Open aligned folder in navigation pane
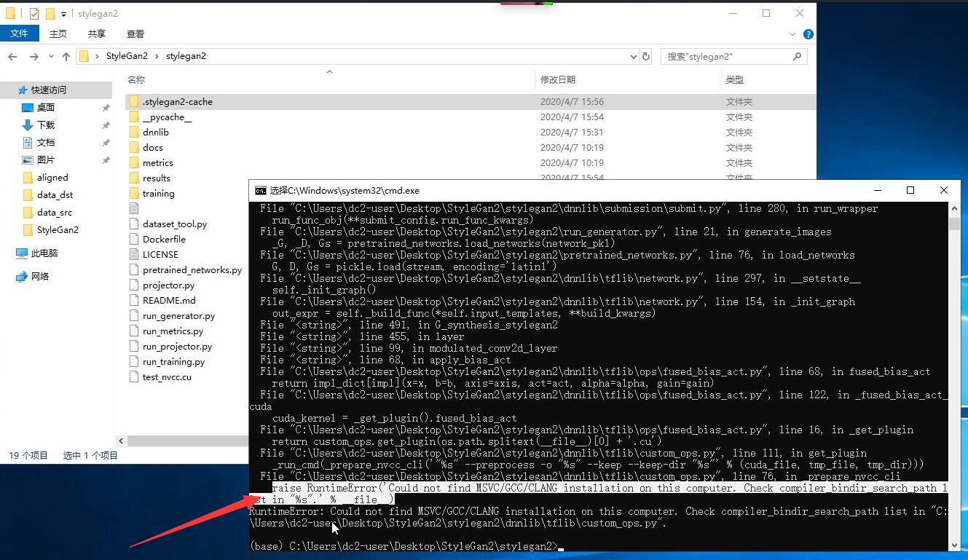 [x=52, y=178]
